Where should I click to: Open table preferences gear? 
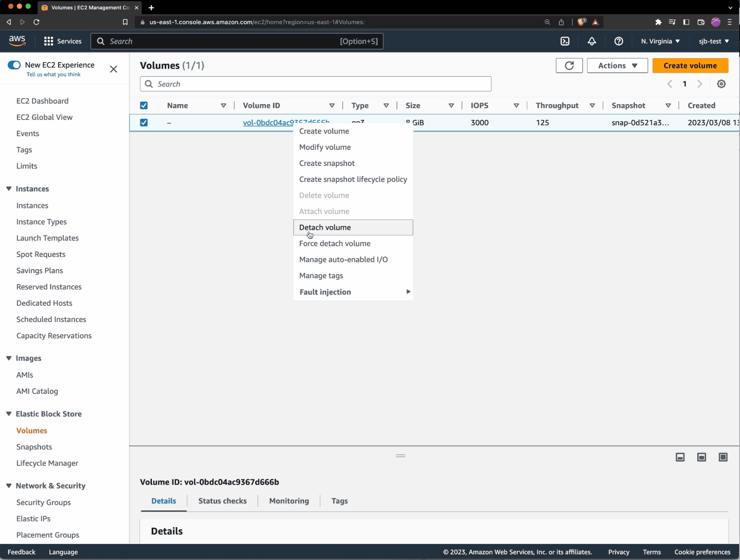(721, 84)
